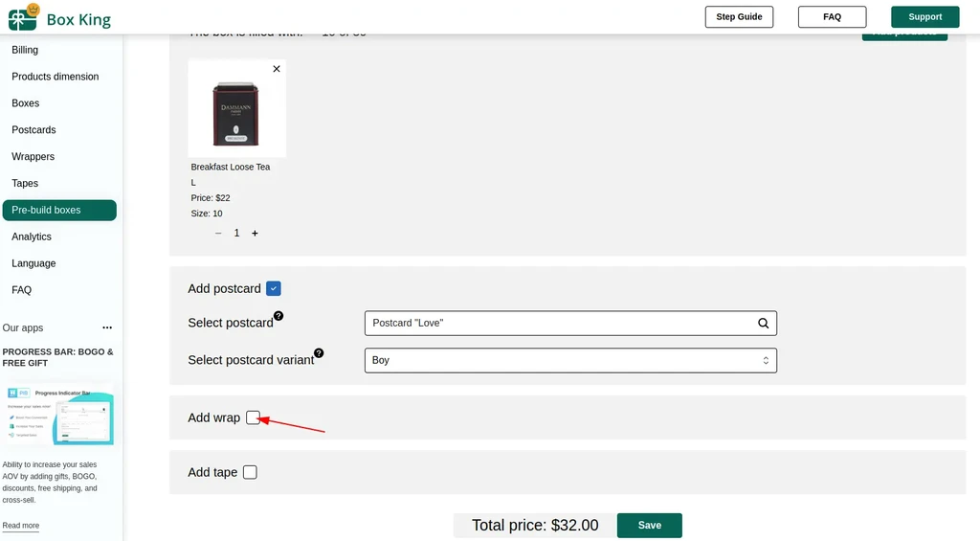
Task: Open the postcard variant dropdown showing Boy
Action: [x=570, y=360]
